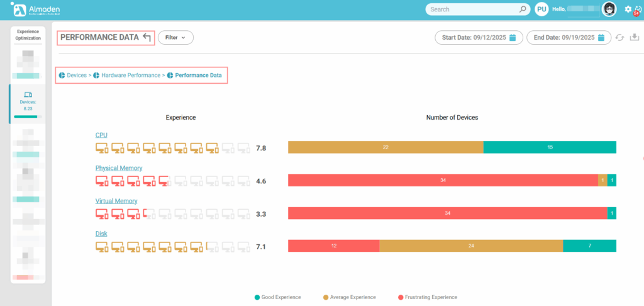Expand the Filter dropdown

coord(175,38)
